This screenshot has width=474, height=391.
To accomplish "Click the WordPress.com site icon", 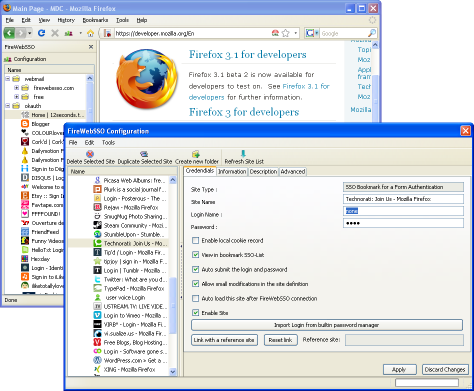I will click(97, 360).
